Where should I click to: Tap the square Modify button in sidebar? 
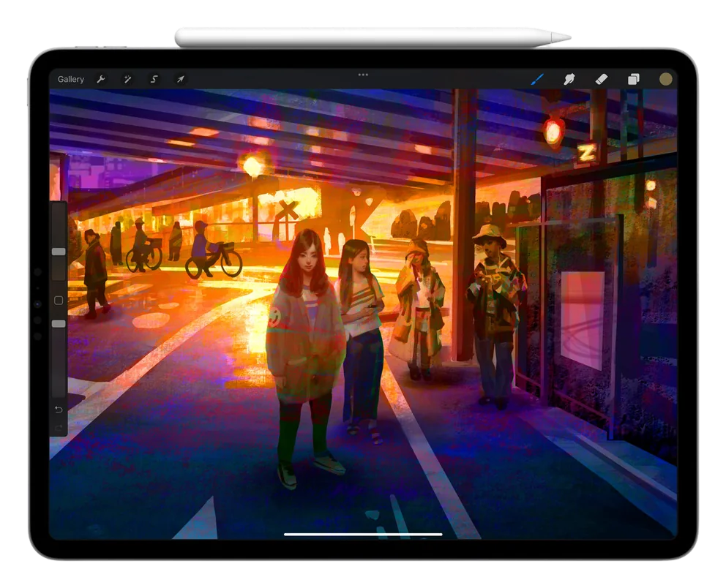coord(59,301)
